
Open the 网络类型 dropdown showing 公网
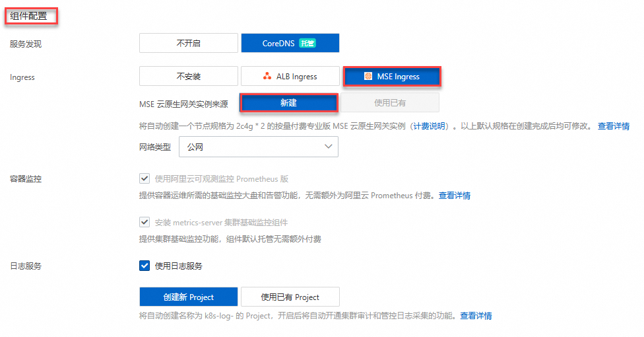(x=259, y=147)
